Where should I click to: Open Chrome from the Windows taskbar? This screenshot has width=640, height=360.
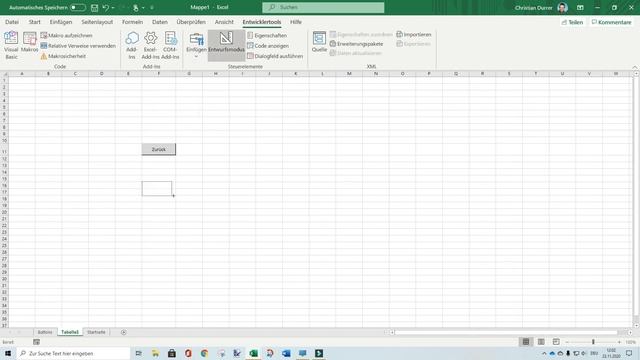pyautogui.click(x=204, y=353)
